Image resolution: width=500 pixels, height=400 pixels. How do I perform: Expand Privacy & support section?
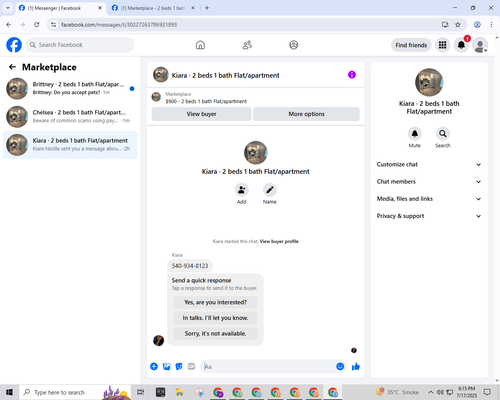(x=429, y=216)
